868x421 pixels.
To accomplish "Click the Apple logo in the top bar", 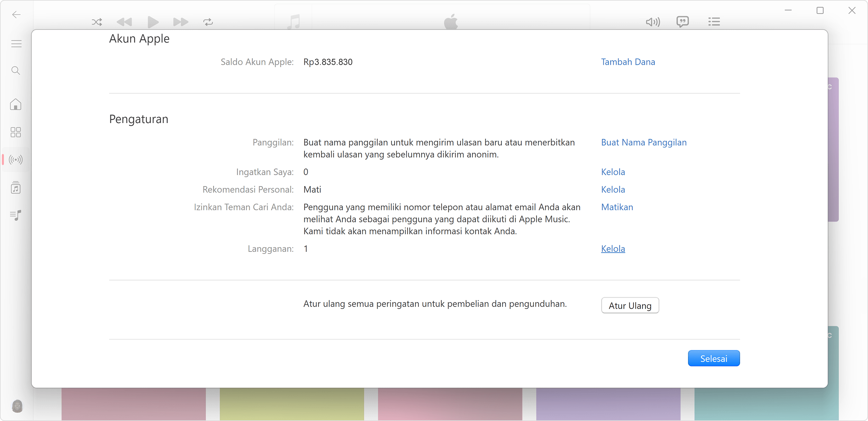I will click(x=451, y=22).
